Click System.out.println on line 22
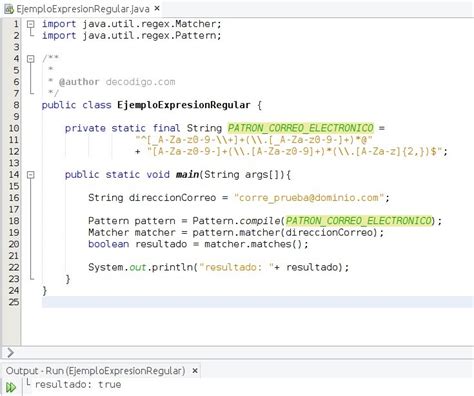This screenshot has height=396, width=474. tap(141, 267)
